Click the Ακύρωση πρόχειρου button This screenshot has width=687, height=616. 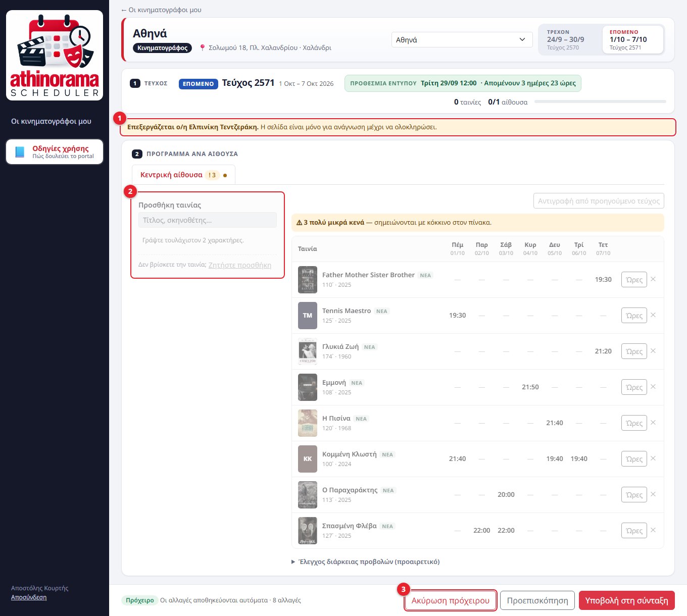click(451, 600)
